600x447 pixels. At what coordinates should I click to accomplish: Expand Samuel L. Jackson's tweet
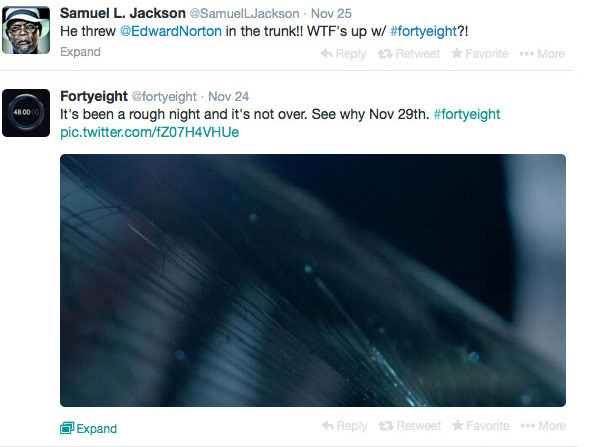tap(80, 52)
